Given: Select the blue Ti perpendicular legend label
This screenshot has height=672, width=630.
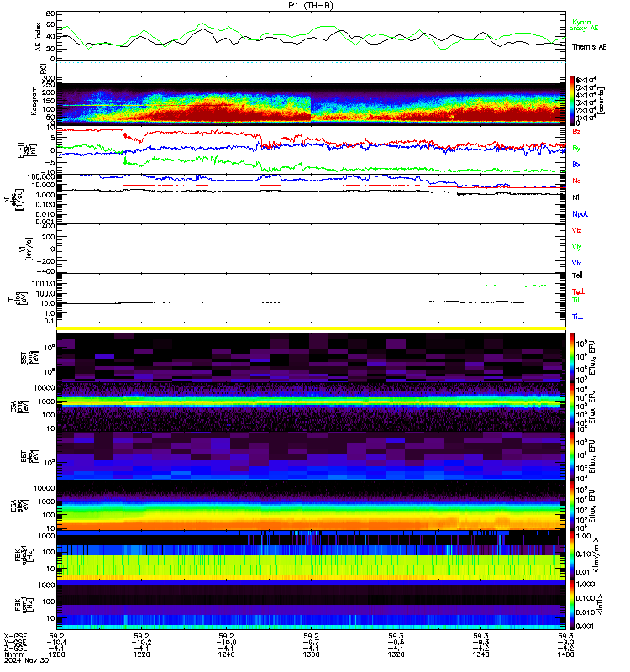Looking at the screenshot, I should point(577,317).
